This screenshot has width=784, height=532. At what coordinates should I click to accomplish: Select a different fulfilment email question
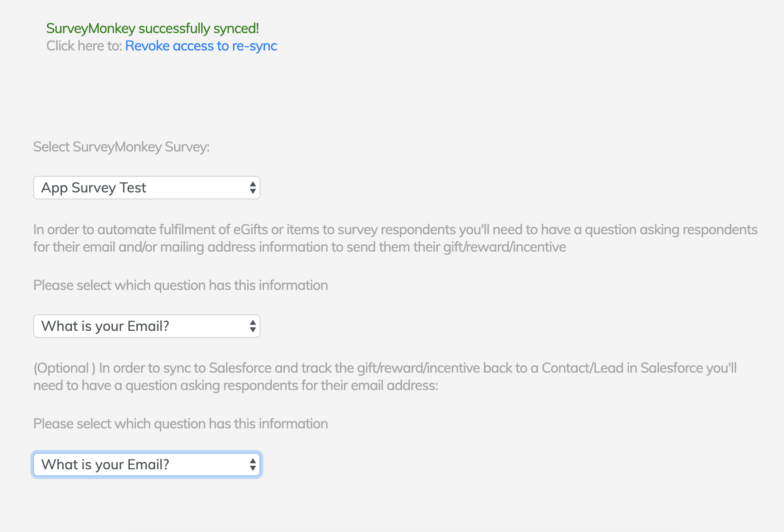point(146,326)
